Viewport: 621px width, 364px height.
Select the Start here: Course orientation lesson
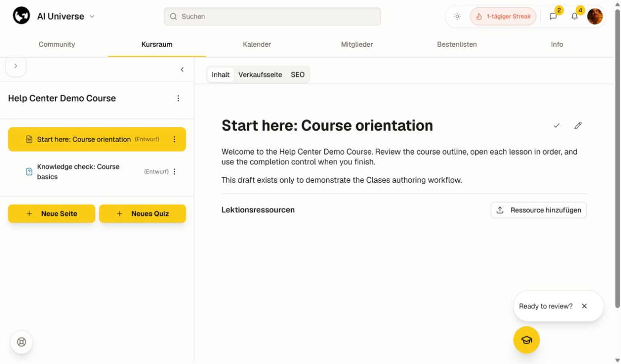(x=97, y=139)
